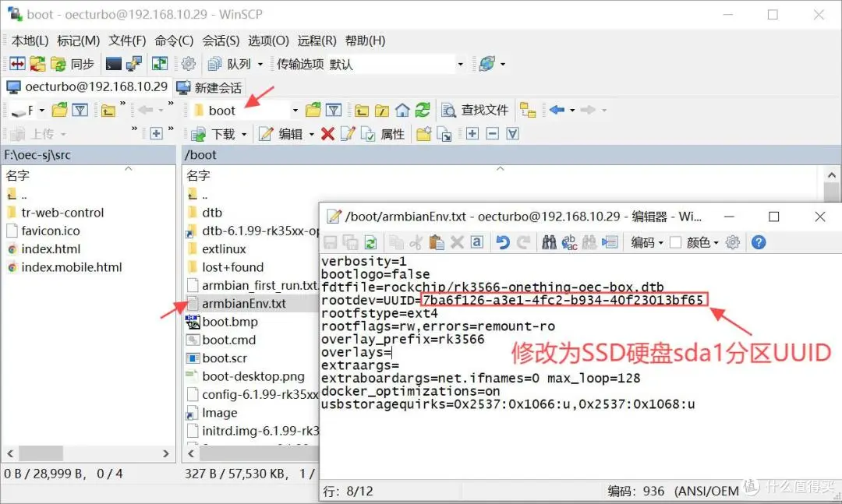Image resolution: width=842 pixels, height=504 pixels.
Task: Click the remote select files plus icon
Action: (472, 134)
